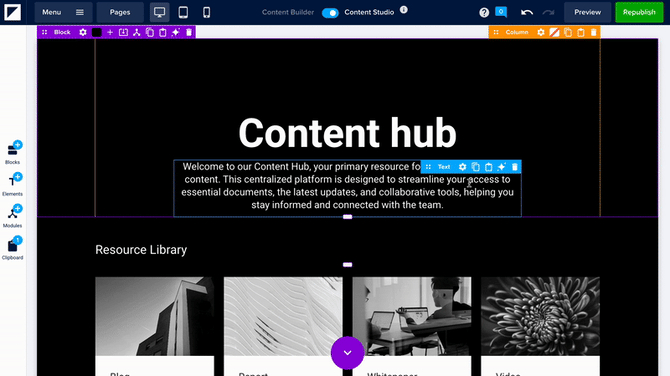The width and height of the screenshot is (670, 376).
Task: Click the Preview button
Action: pos(588,12)
